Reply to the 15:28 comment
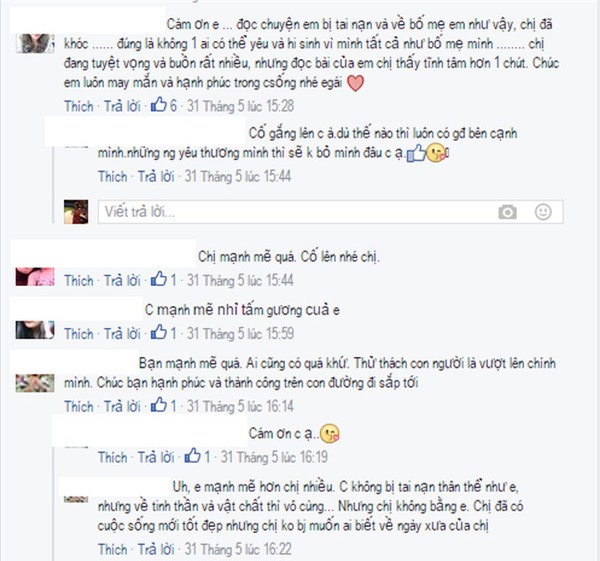This screenshot has height=561, width=600. pos(122,106)
